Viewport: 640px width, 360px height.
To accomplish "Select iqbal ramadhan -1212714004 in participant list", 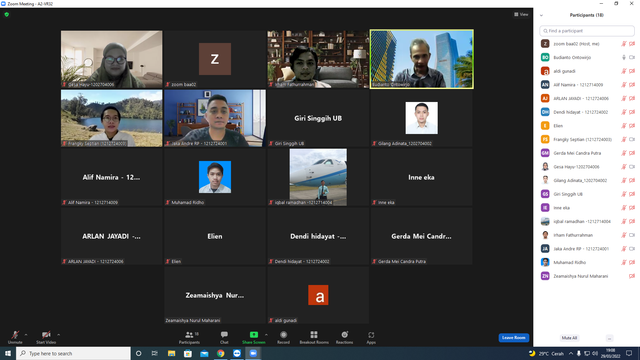I will point(587,221).
